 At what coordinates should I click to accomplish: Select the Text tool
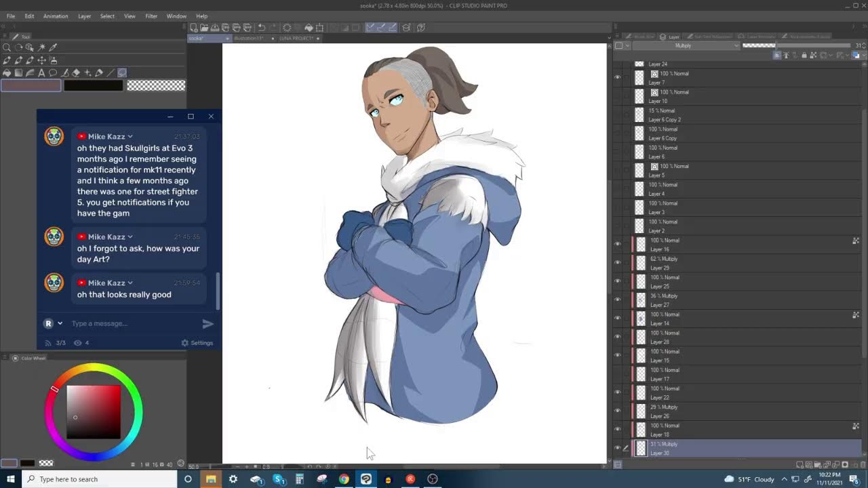pos(41,73)
